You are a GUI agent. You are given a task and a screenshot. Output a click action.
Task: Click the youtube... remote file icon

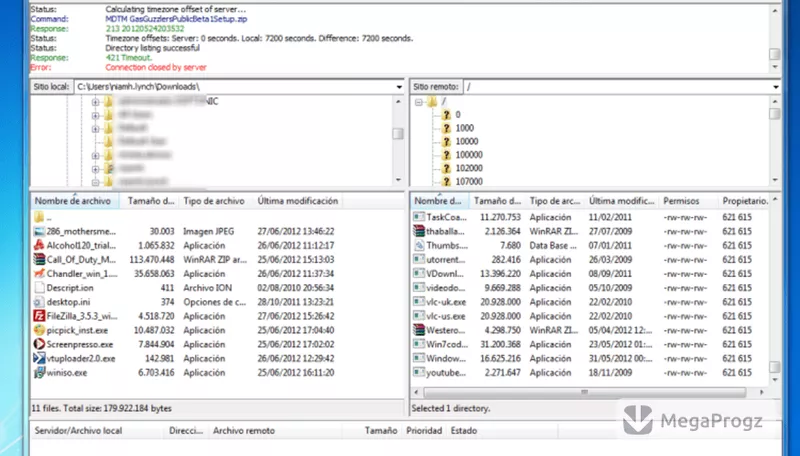click(x=419, y=372)
